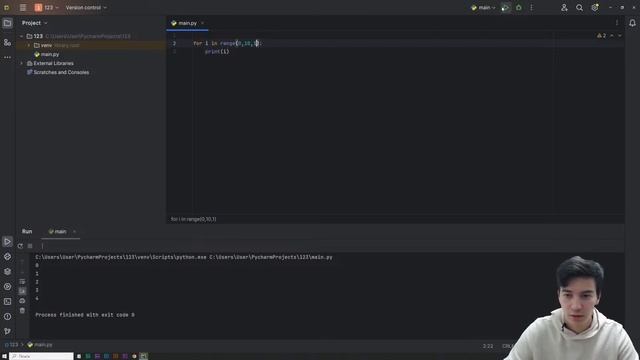Place cursor on the print(i) code line

tap(217, 52)
